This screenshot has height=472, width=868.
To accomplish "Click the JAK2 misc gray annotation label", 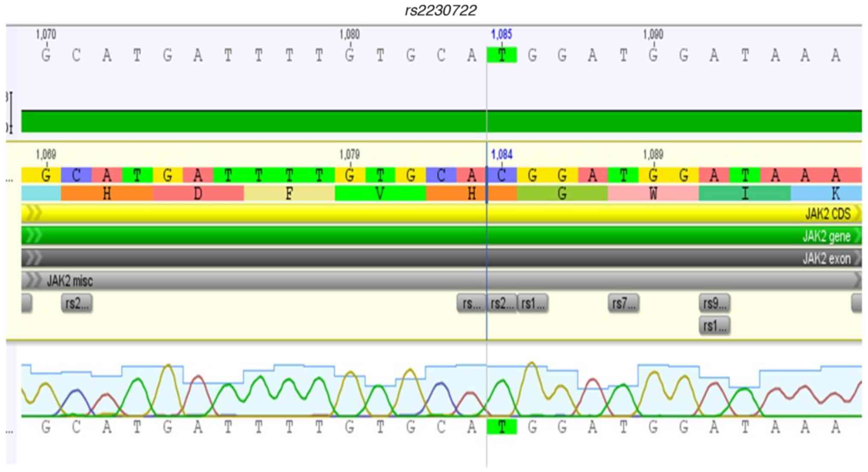I will click(70, 281).
